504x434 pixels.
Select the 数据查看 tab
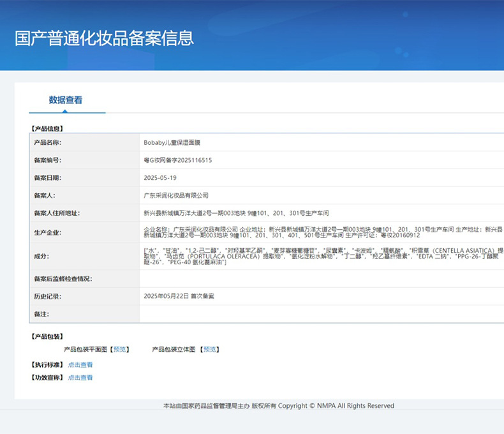point(66,100)
